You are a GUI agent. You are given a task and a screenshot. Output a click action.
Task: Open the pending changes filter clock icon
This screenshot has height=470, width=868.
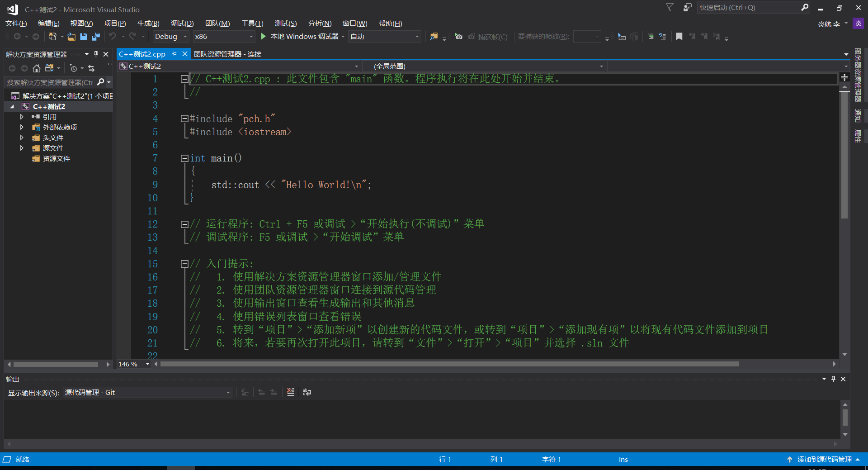tap(73, 68)
